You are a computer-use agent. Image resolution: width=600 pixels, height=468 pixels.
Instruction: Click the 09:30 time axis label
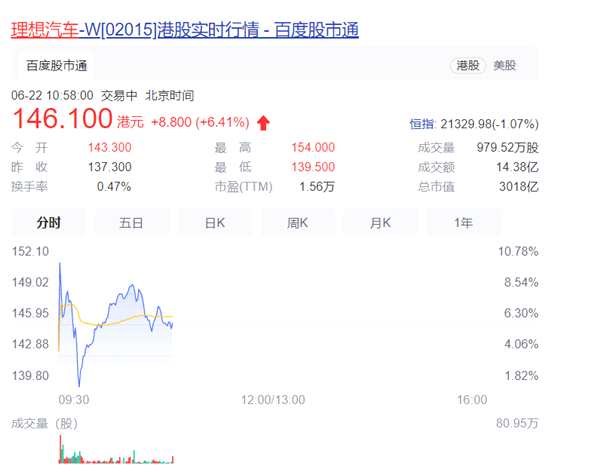[x=74, y=400]
